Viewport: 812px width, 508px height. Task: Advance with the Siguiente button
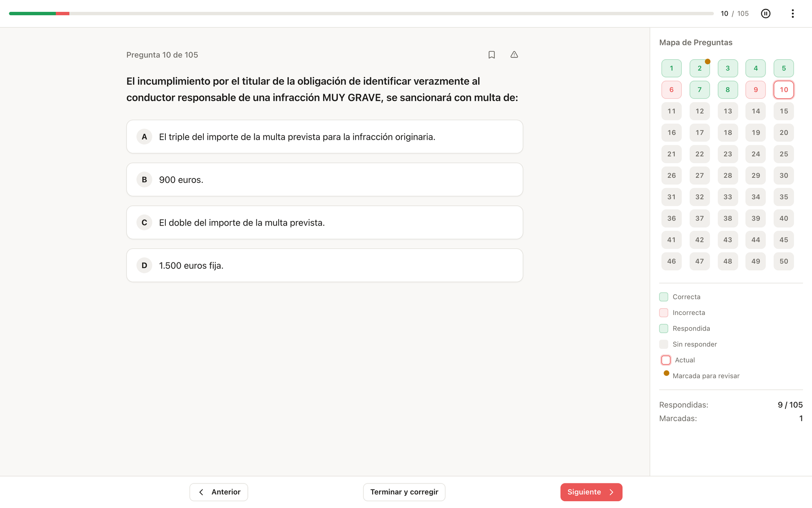(591, 492)
